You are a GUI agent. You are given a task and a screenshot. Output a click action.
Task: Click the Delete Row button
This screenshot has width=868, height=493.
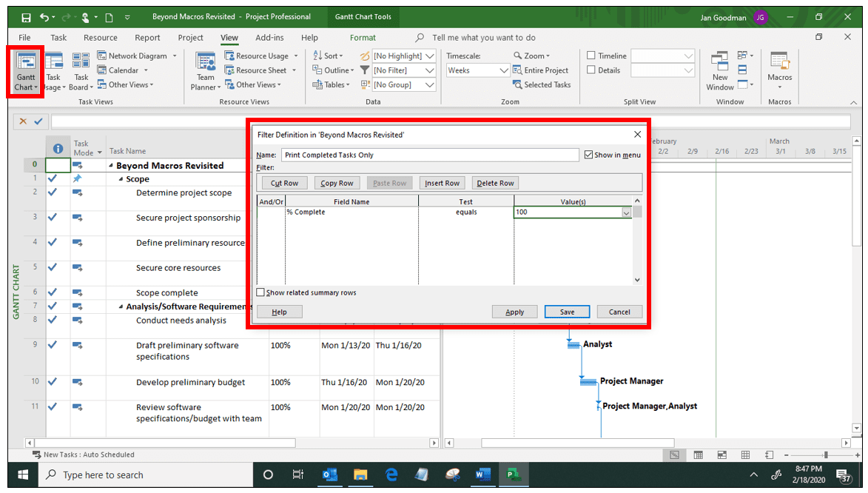(x=495, y=184)
